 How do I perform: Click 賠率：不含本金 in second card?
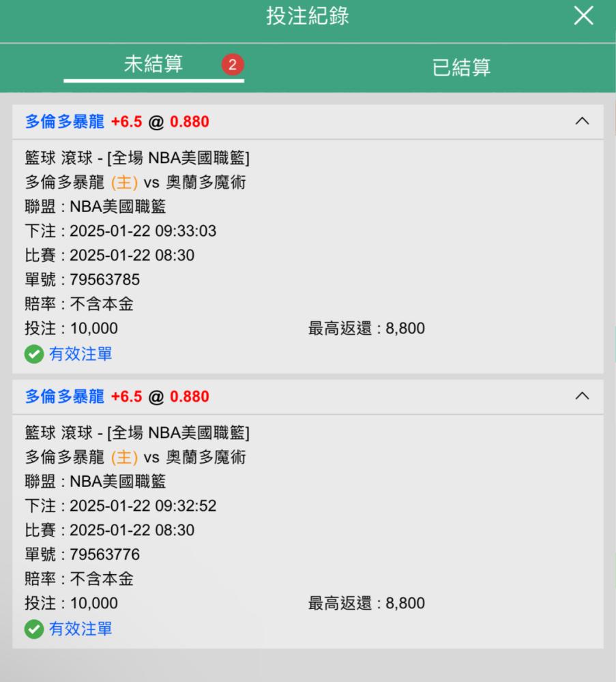click(x=79, y=578)
